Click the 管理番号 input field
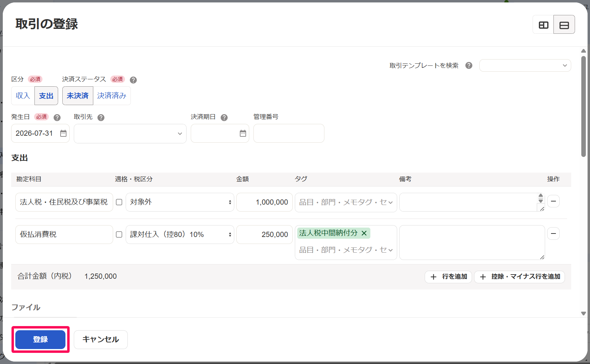This screenshot has width=590, height=364. (289, 134)
